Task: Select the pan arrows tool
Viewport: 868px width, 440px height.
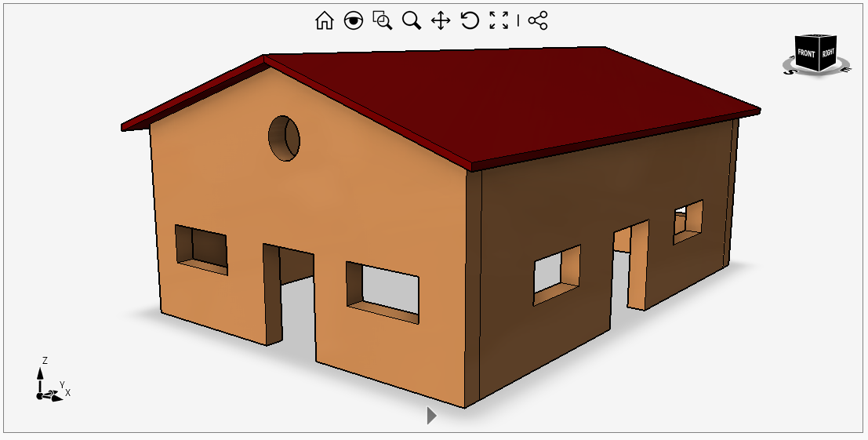Action: click(441, 21)
